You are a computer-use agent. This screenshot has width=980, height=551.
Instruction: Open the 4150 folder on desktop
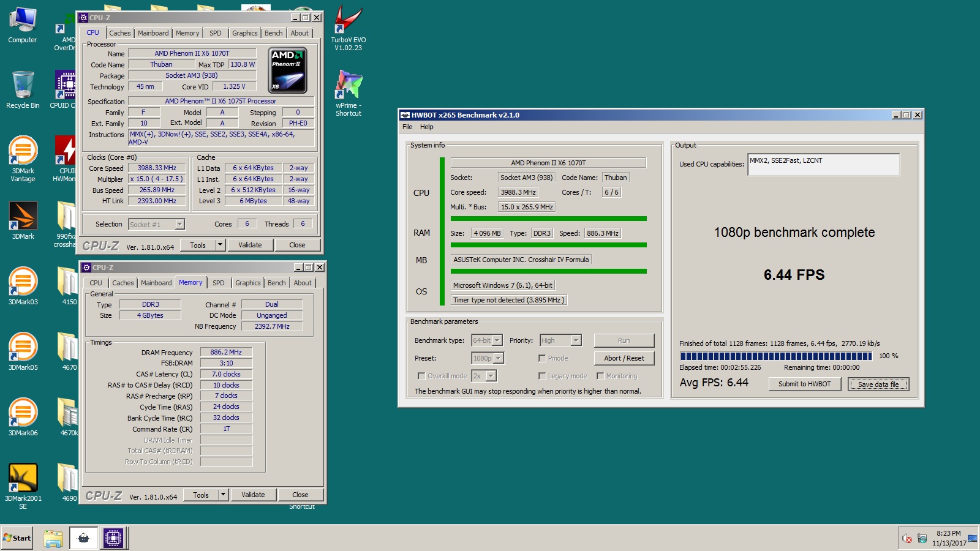pyautogui.click(x=67, y=286)
